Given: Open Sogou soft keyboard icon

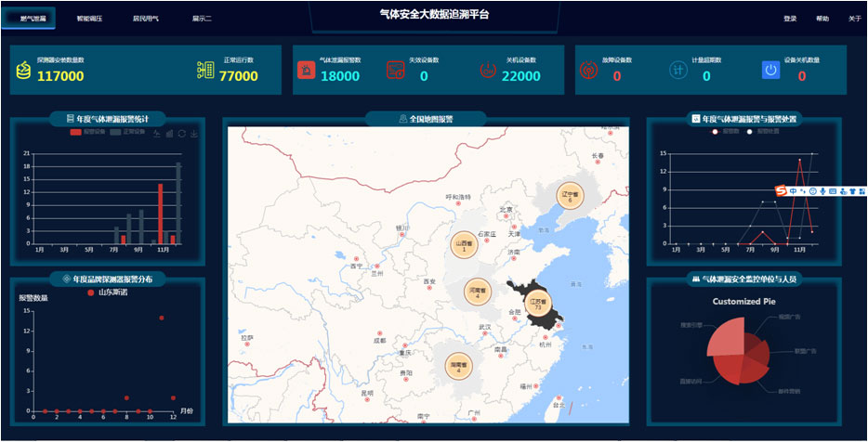Looking at the screenshot, I should click(x=833, y=191).
